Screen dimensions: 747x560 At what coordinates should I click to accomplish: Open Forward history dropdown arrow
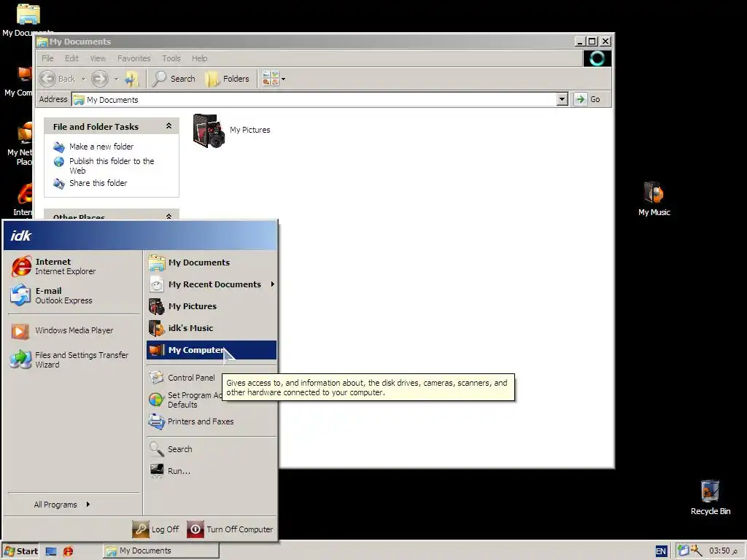[116, 79]
